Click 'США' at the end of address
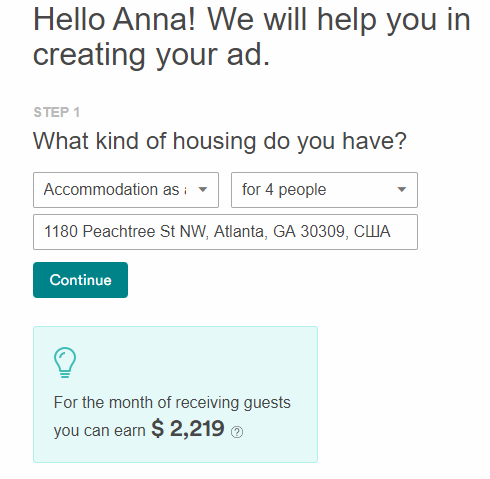The image size is (490, 479). [x=372, y=231]
